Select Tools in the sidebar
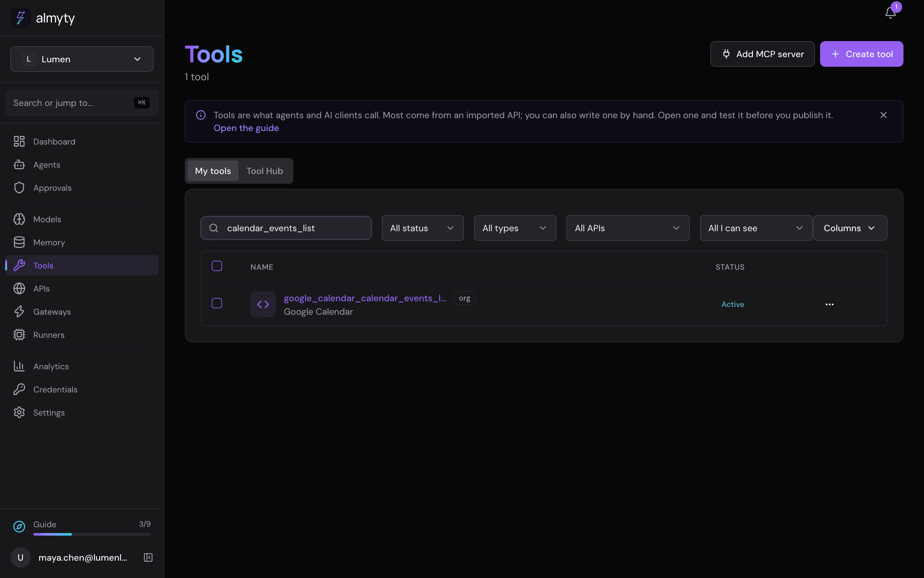Viewport: 924px width, 578px height. 82,265
